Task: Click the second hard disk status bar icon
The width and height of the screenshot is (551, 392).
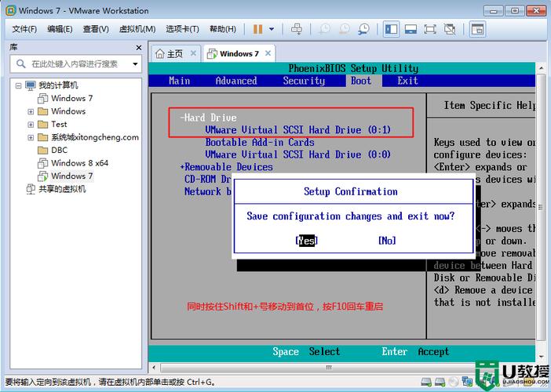Action: point(440,382)
